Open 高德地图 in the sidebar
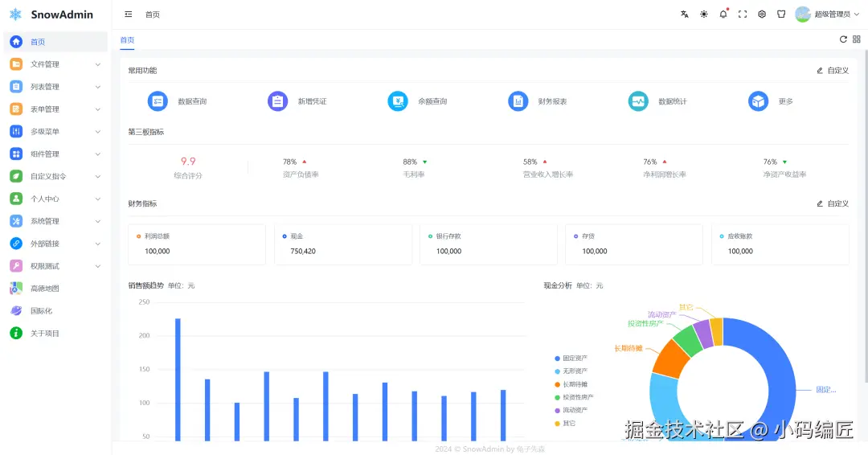 [55, 289]
